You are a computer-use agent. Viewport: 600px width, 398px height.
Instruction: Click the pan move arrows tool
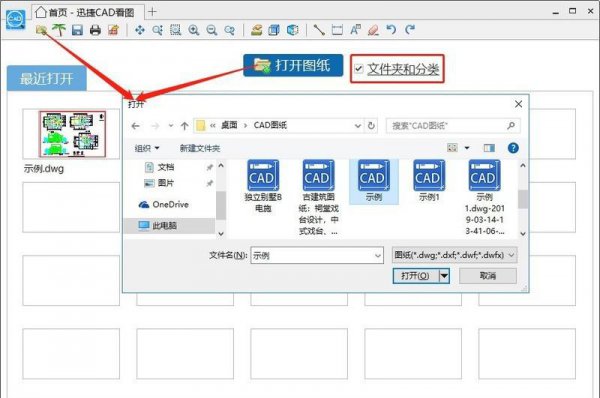coord(140,30)
